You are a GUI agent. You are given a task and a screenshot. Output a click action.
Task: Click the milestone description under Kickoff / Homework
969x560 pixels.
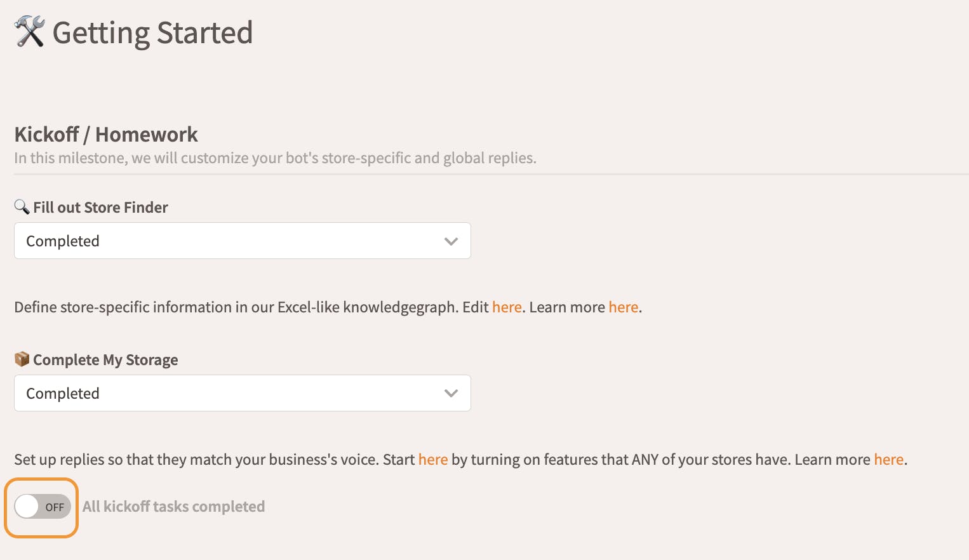[275, 158]
